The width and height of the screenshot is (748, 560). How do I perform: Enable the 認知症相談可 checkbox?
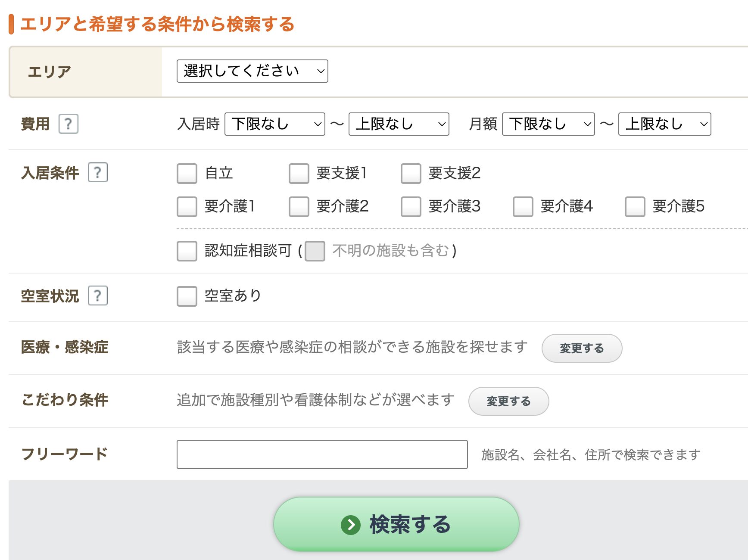(187, 251)
